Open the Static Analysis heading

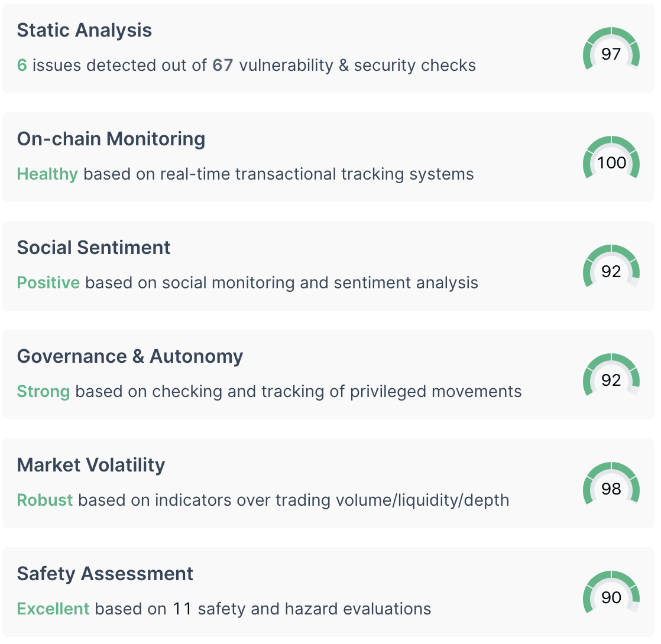(x=85, y=30)
